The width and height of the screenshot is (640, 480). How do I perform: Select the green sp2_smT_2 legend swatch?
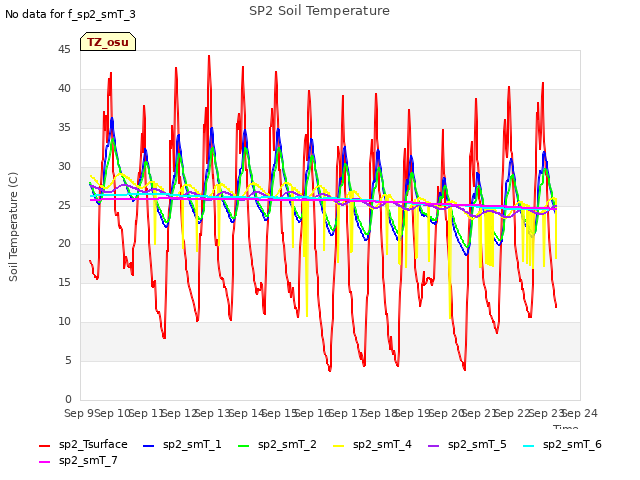coord(243,446)
